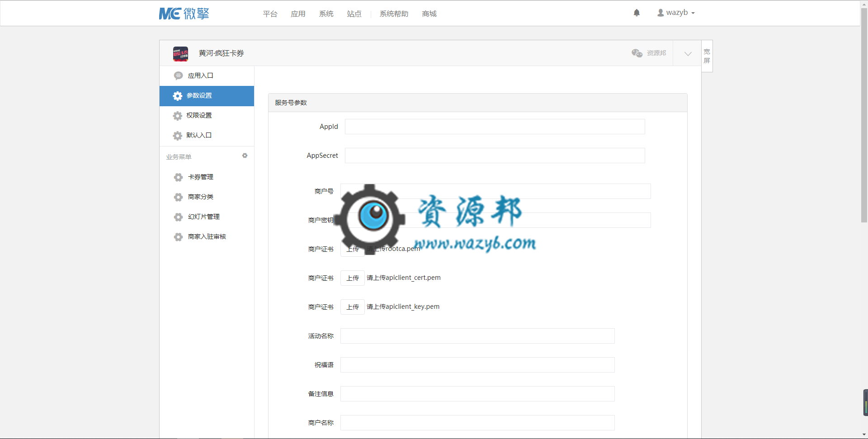Image resolution: width=868 pixels, height=439 pixels.
Task: Click the 商户密钥 input field
Action: [495, 220]
